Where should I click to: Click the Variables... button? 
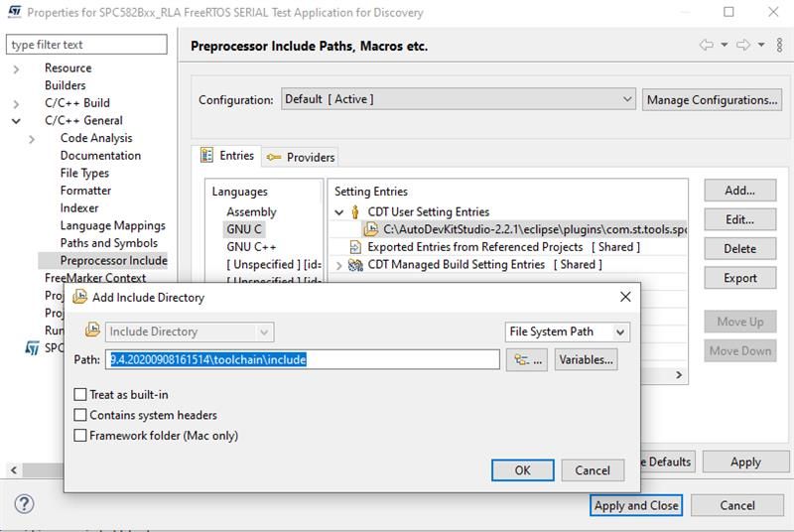[x=587, y=359]
